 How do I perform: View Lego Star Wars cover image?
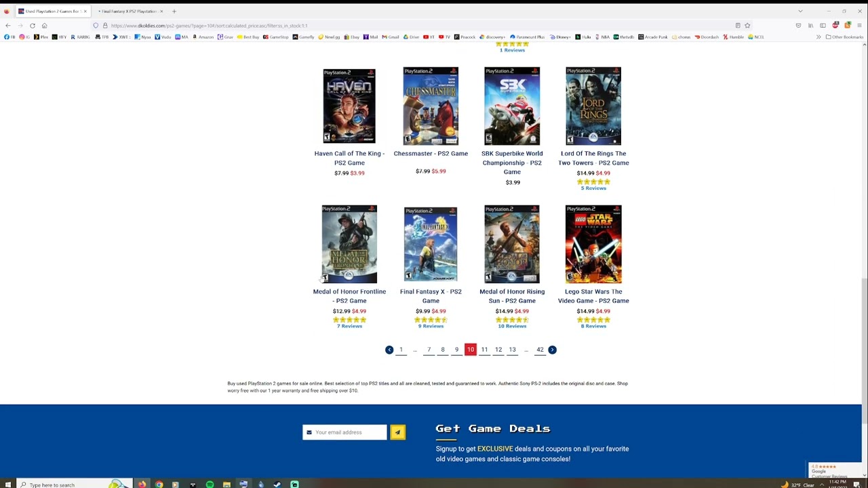[593, 244]
